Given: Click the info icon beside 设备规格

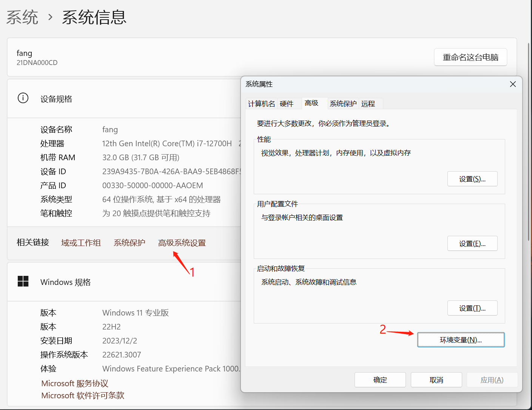Looking at the screenshot, I should 23,98.
